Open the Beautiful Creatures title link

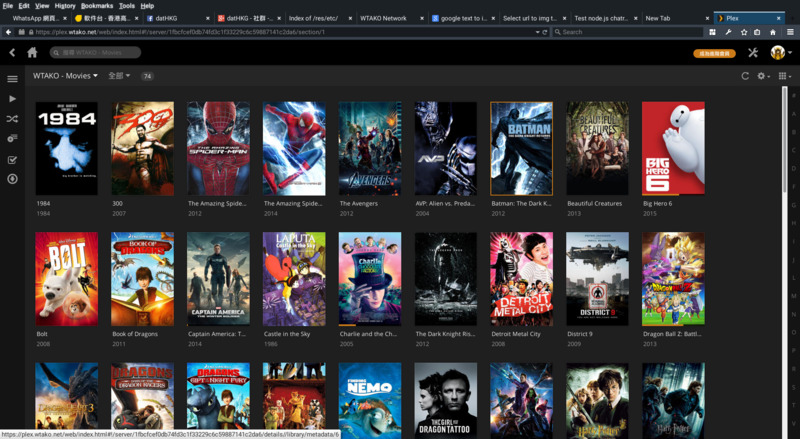(594, 203)
